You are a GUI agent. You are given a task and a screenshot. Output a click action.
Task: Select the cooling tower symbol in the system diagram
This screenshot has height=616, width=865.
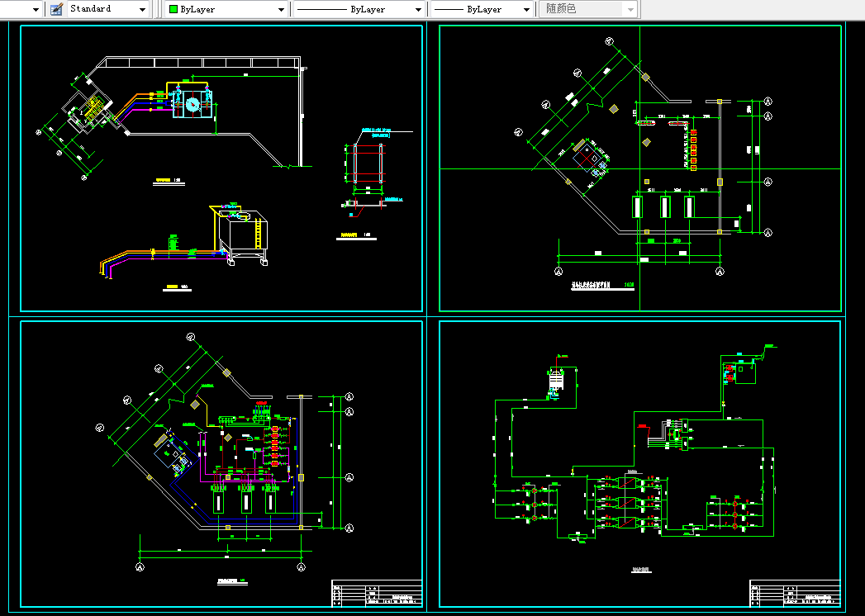(x=555, y=381)
